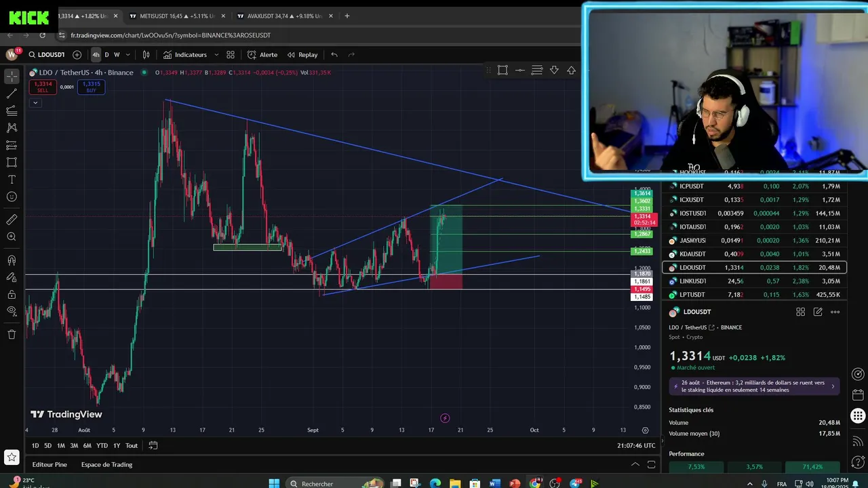Create an Alerte
The width and height of the screenshot is (868, 488).
[262, 55]
